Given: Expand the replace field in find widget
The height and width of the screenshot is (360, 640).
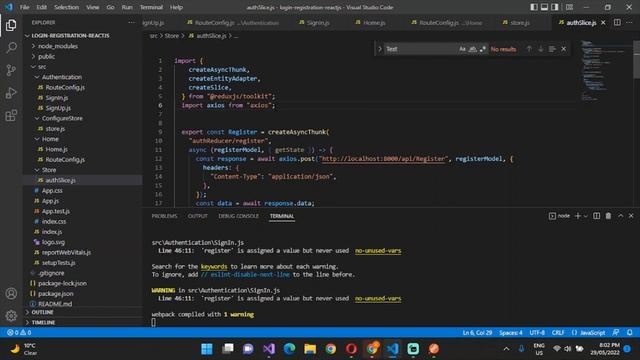Looking at the screenshot, I should [380, 49].
